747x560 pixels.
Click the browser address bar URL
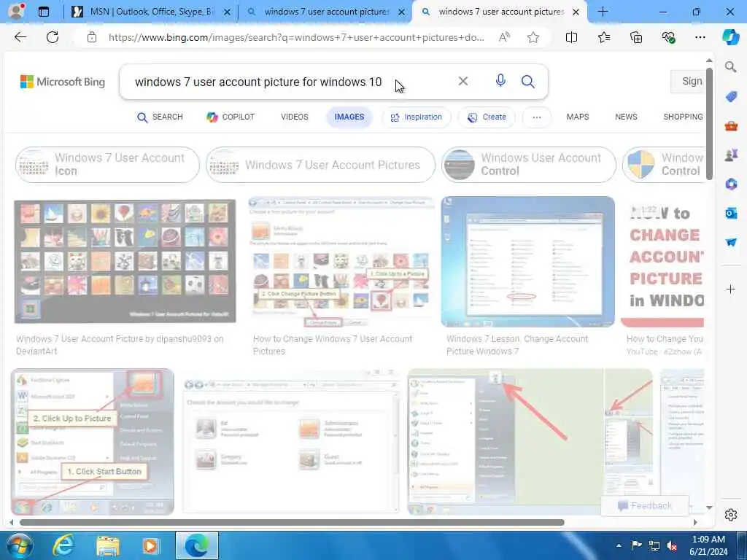click(x=296, y=37)
